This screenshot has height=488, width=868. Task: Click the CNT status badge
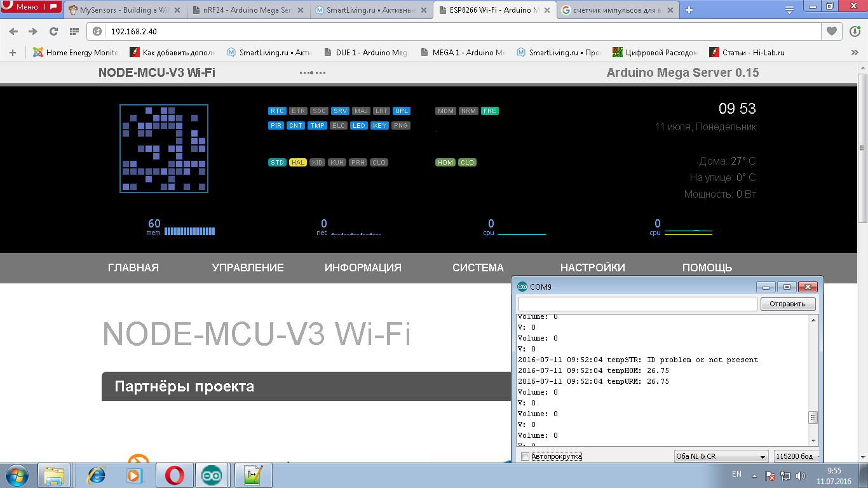click(295, 125)
